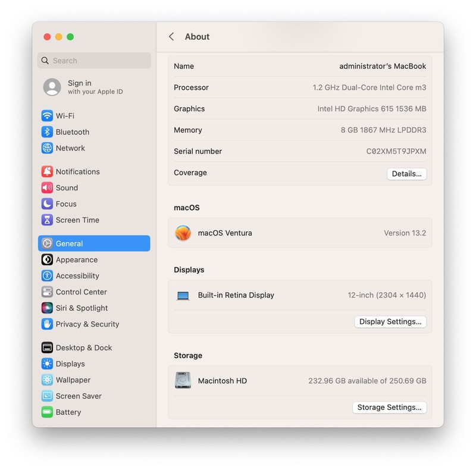Open Storage Settings
This screenshot has width=476, height=470.
[x=390, y=407]
